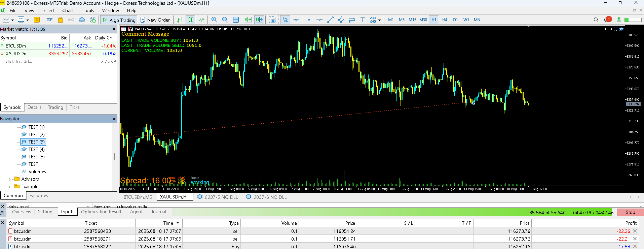Screen dimensions: 644x249
Task: Select the crosshair tool
Action: click(296, 20)
